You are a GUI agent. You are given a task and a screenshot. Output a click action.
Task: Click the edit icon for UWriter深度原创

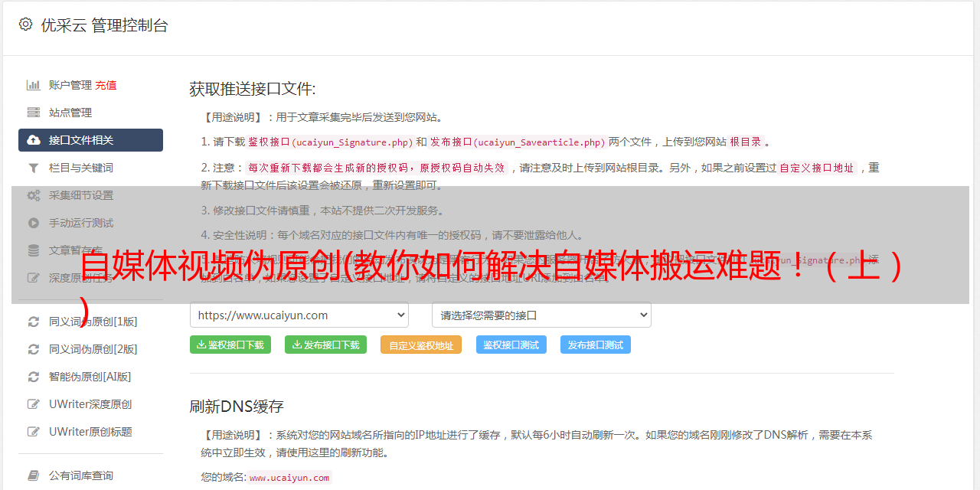(34, 404)
